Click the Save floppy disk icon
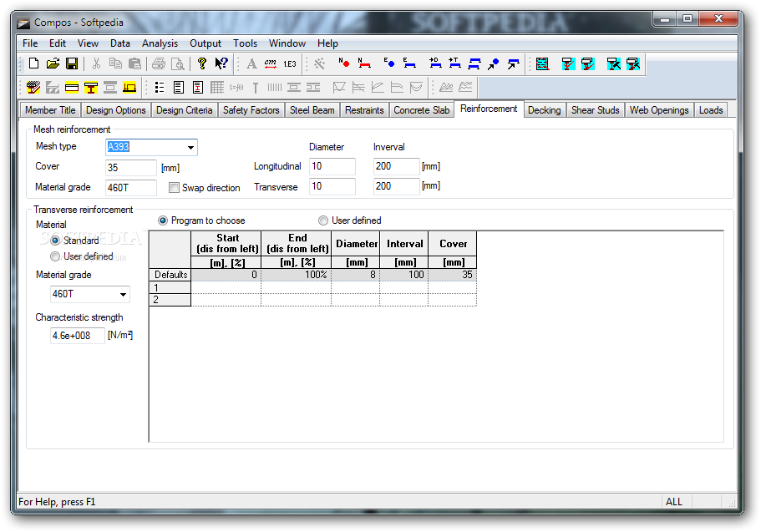 (72, 63)
